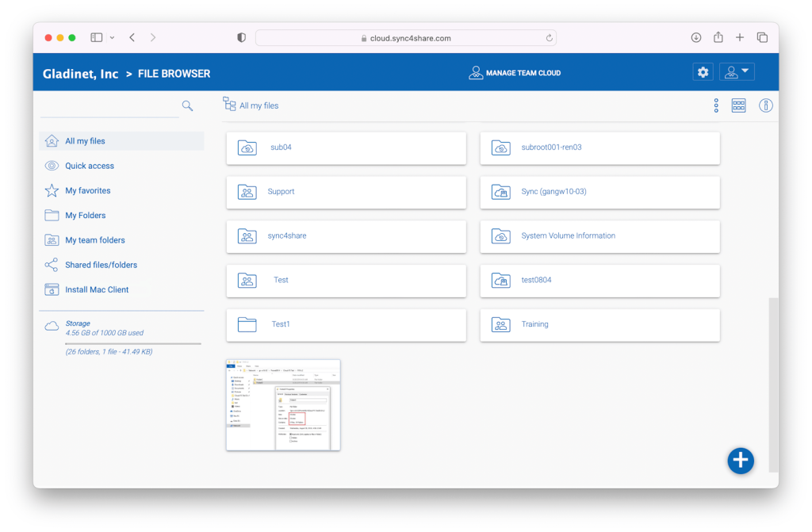Toggle the Safari sidebar

(x=96, y=37)
